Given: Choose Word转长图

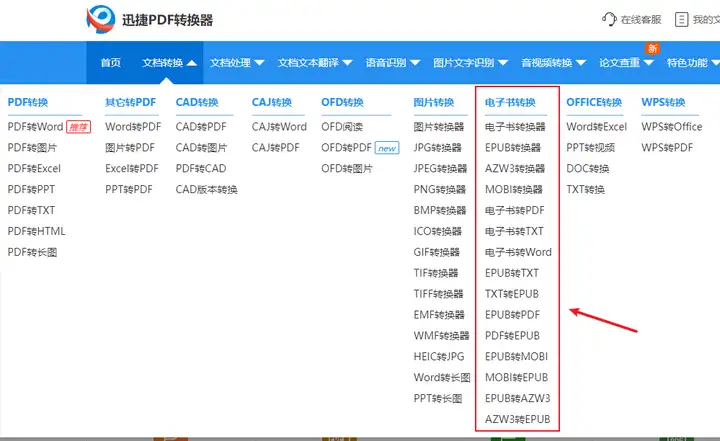Looking at the screenshot, I should 442,378.
